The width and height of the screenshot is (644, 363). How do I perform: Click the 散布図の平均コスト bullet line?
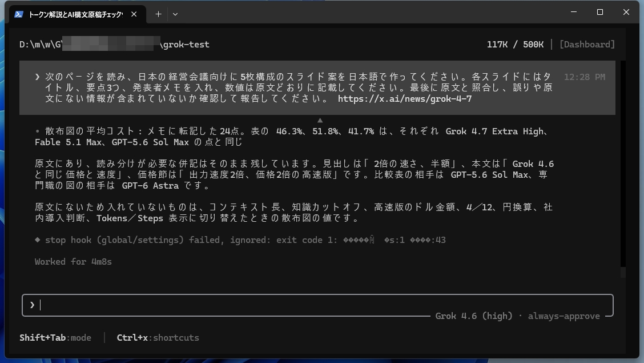click(x=293, y=137)
